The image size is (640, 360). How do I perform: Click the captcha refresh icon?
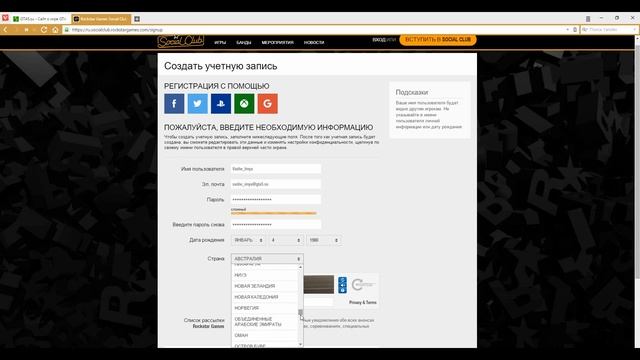(x=342, y=280)
